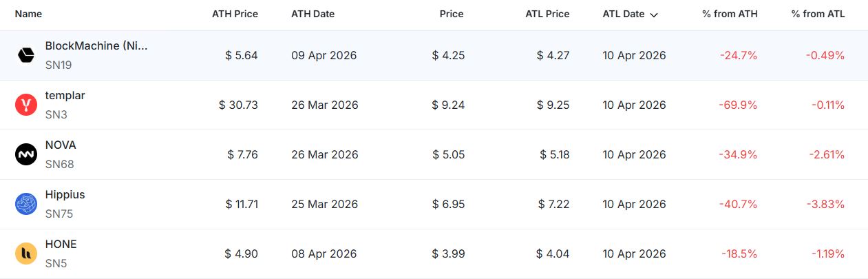The height and width of the screenshot is (279, 868).
Task: Sort by % from ATL header
Action: pos(818,14)
